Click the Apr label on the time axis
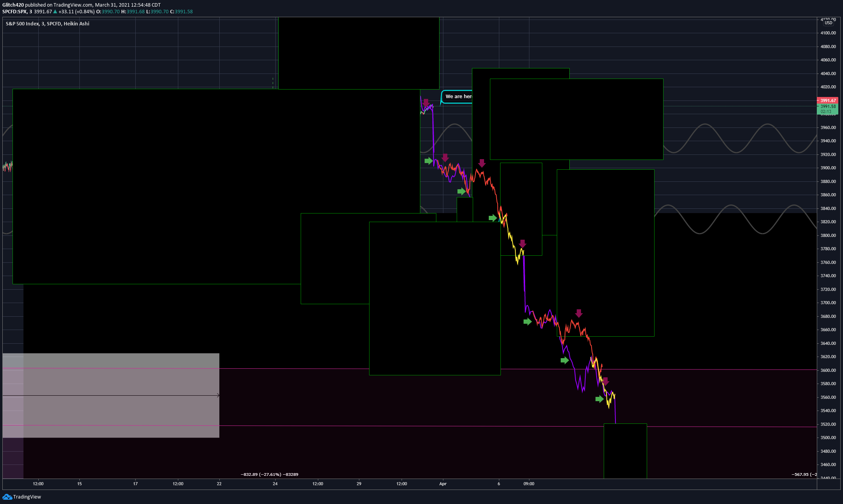This screenshot has height=504, width=843. click(x=443, y=484)
